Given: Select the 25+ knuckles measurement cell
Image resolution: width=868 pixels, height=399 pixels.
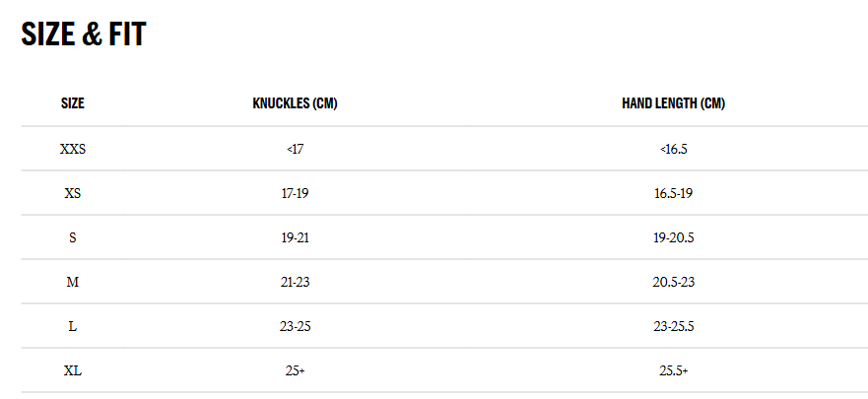Looking at the screenshot, I should 295,370.
